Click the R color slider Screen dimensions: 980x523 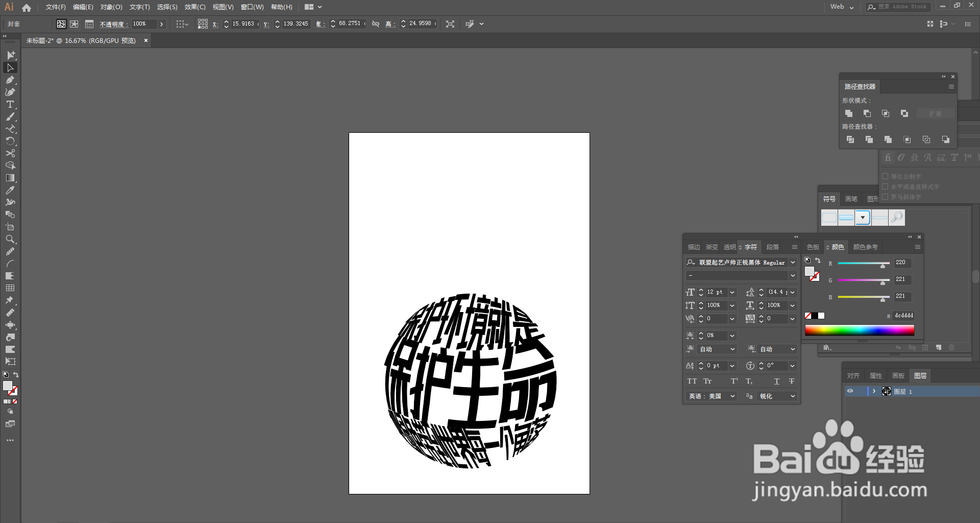864,263
